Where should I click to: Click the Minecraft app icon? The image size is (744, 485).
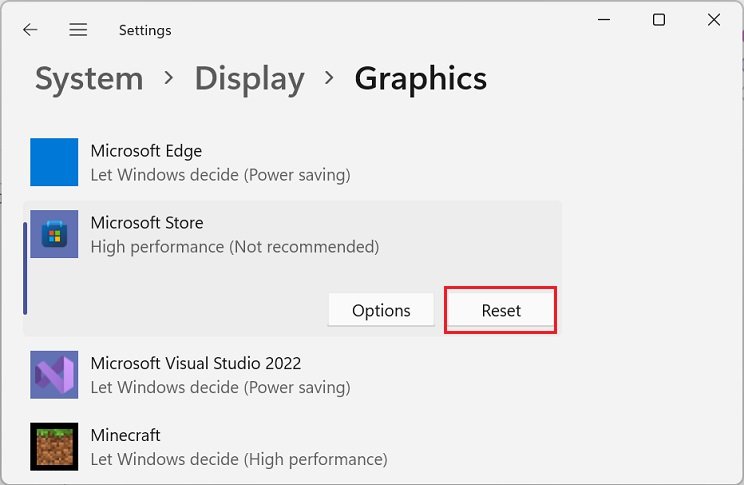click(54, 447)
